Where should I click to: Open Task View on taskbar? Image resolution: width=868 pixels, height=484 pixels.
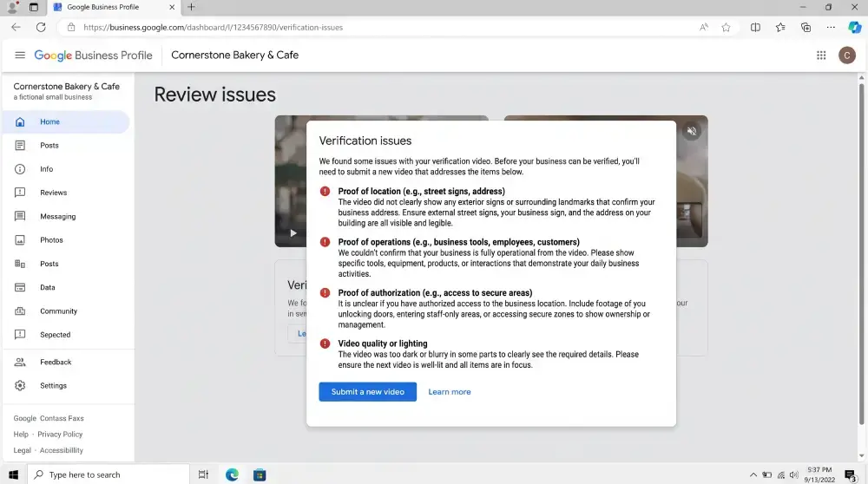tap(203, 474)
